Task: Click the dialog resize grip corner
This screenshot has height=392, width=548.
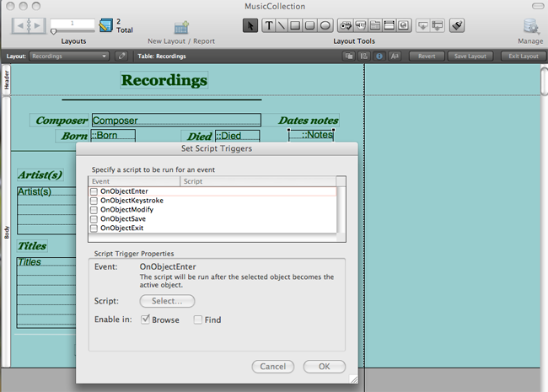Action: click(354, 379)
